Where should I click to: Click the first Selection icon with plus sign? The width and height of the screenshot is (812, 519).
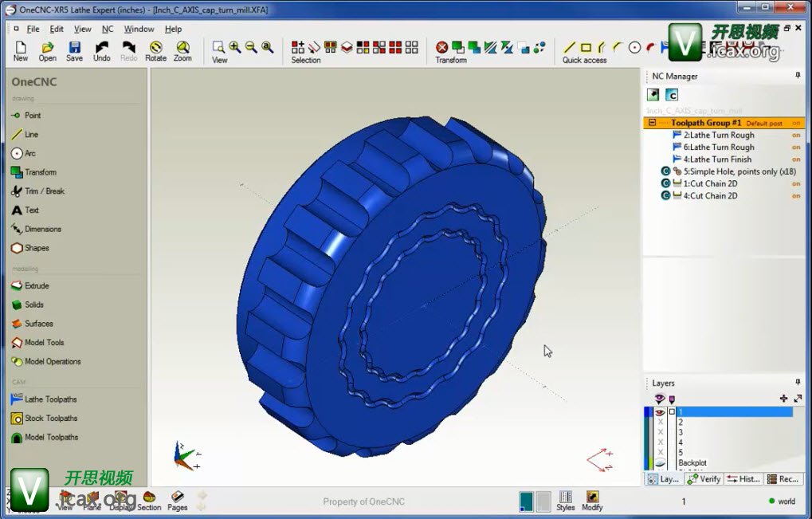(x=298, y=48)
